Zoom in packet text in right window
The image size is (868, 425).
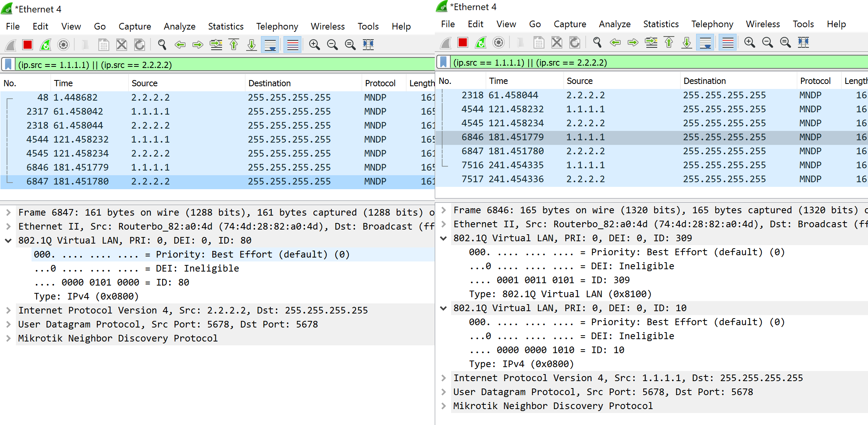pos(749,42)
